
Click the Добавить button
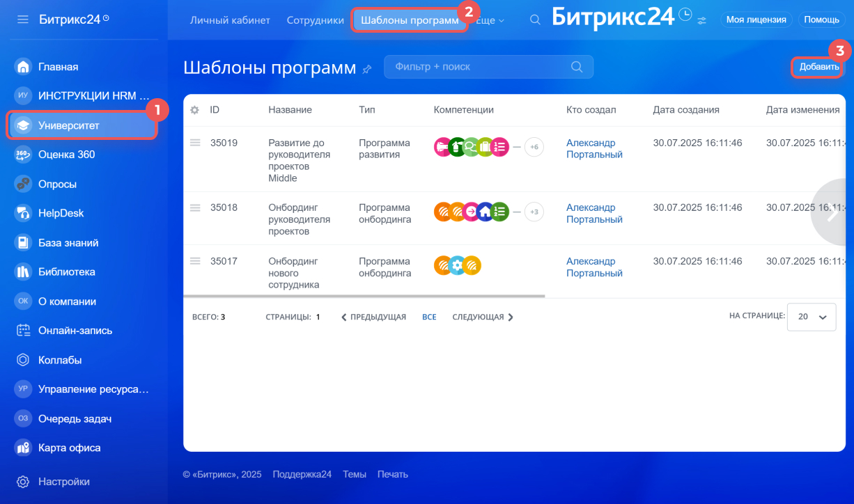(x=819, y=67)
